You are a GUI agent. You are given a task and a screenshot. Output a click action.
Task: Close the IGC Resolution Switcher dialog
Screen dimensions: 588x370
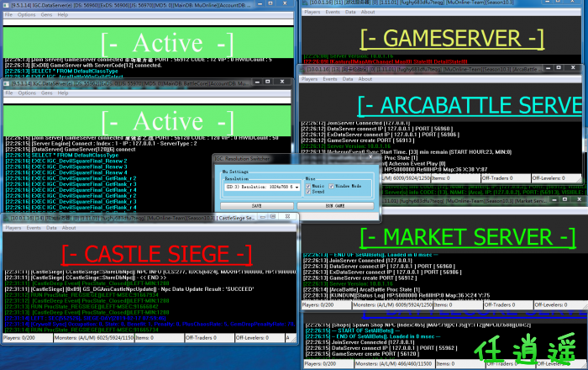[370, 157]
